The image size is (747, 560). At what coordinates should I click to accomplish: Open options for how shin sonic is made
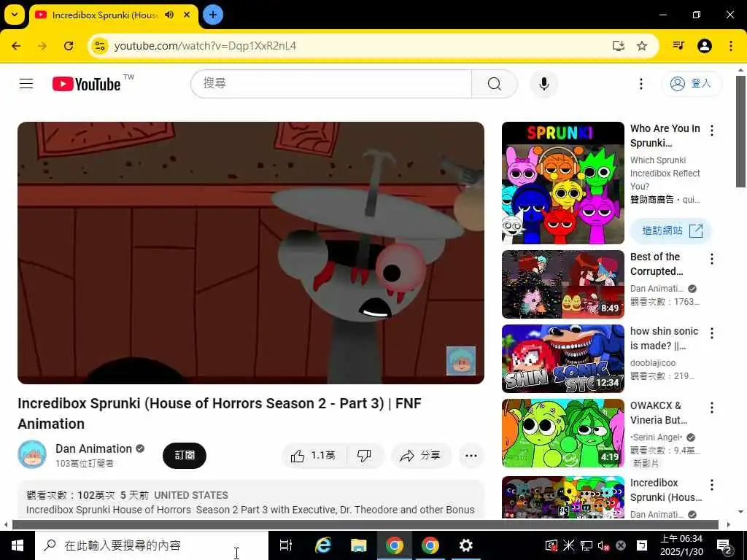712,333
